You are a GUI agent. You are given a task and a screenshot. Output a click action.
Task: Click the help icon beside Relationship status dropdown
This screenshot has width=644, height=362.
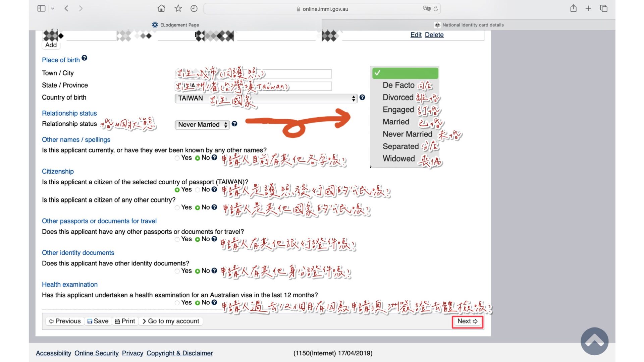point(234,124)
